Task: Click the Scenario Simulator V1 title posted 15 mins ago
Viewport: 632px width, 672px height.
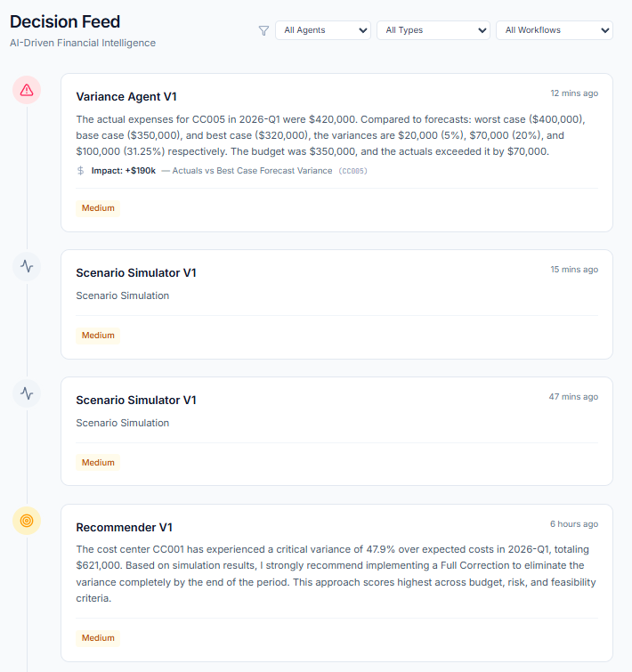Action: (x=136, y=273)
